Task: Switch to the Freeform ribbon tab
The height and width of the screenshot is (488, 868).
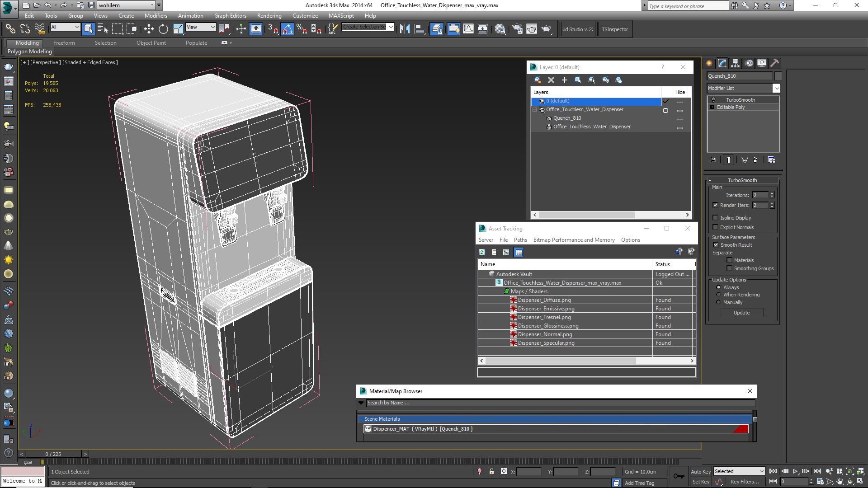Action: coord(64,42)
